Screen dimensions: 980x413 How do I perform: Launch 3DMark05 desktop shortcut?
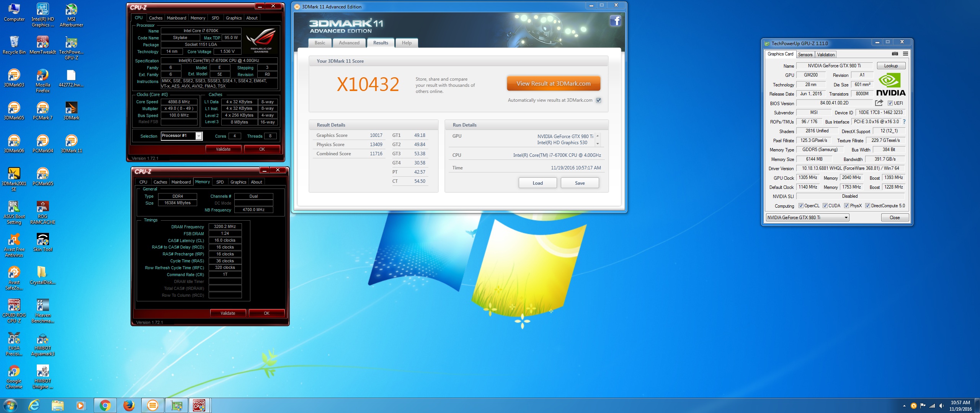point(14,111)
